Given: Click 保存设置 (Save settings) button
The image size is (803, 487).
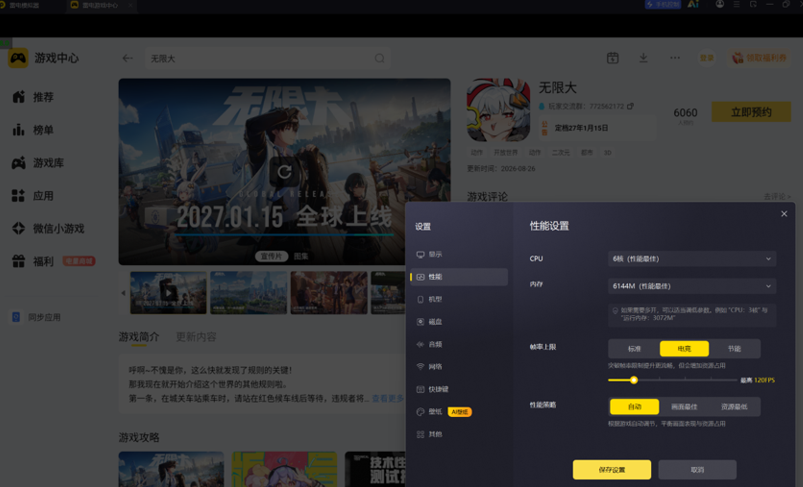Looking at the screenshot, I should click(612, 470).
